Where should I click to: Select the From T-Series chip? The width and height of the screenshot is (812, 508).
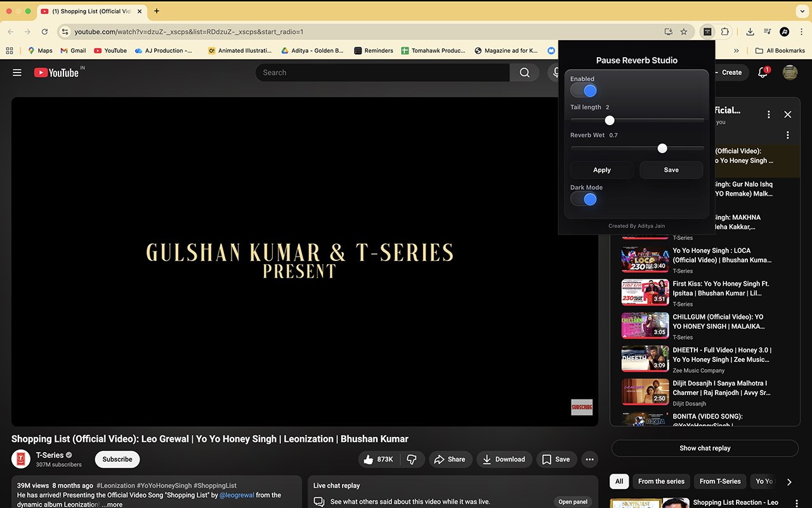pos(720,481)
